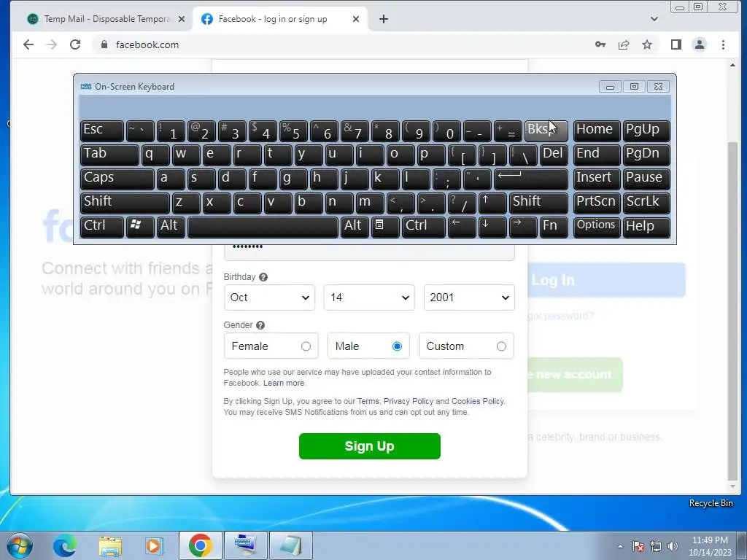Toggle the ScrLk key on keyboard
Image resolution: width=747 pixels, height=560 pixels.
[646, 203]
